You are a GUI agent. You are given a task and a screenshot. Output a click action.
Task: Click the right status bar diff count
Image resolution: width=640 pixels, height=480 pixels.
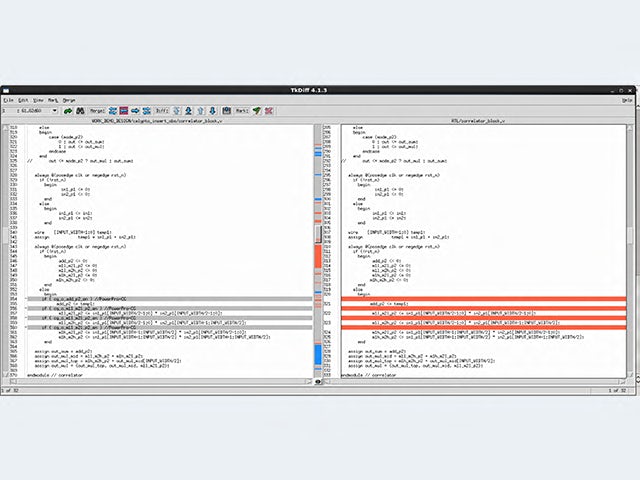[617, 391]
